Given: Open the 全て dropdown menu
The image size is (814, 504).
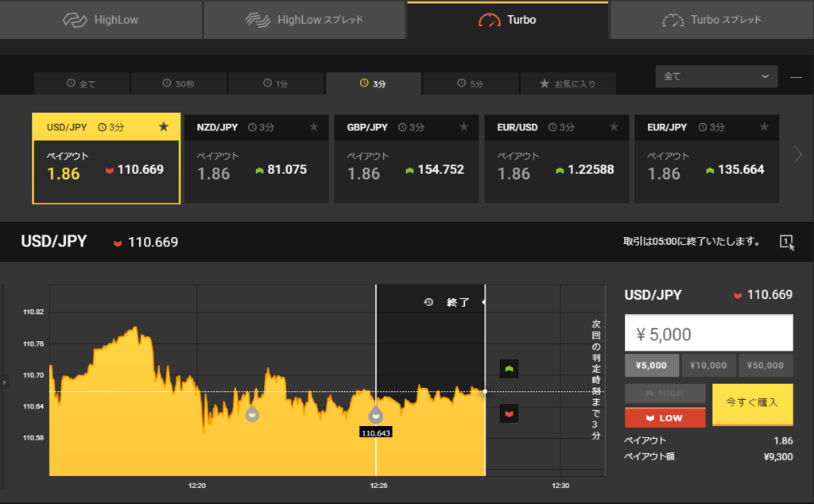Looking at the screenshot, I should (715, 76).
